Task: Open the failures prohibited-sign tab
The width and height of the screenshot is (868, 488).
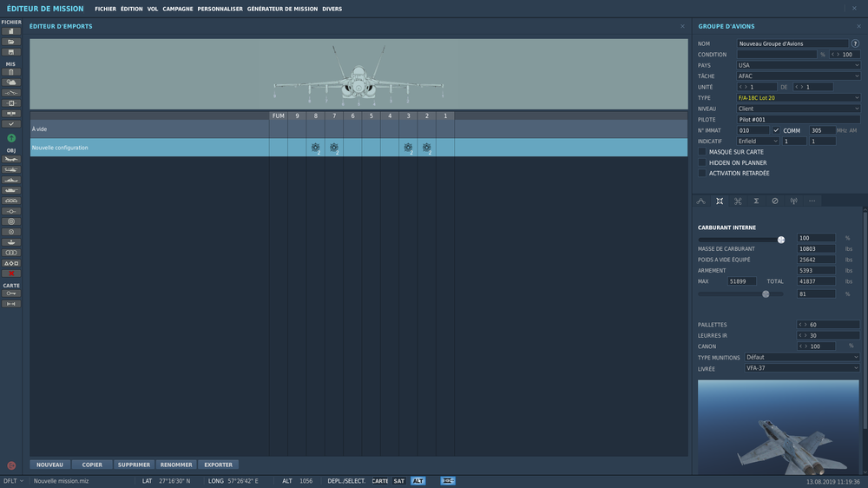Action: [x=775, y=201]
